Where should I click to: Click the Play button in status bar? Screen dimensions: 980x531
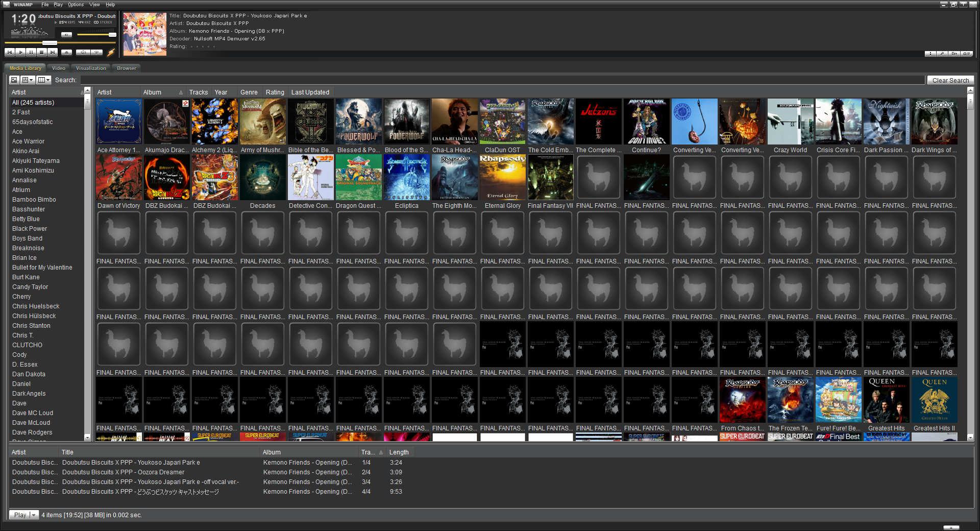(20, 515)
